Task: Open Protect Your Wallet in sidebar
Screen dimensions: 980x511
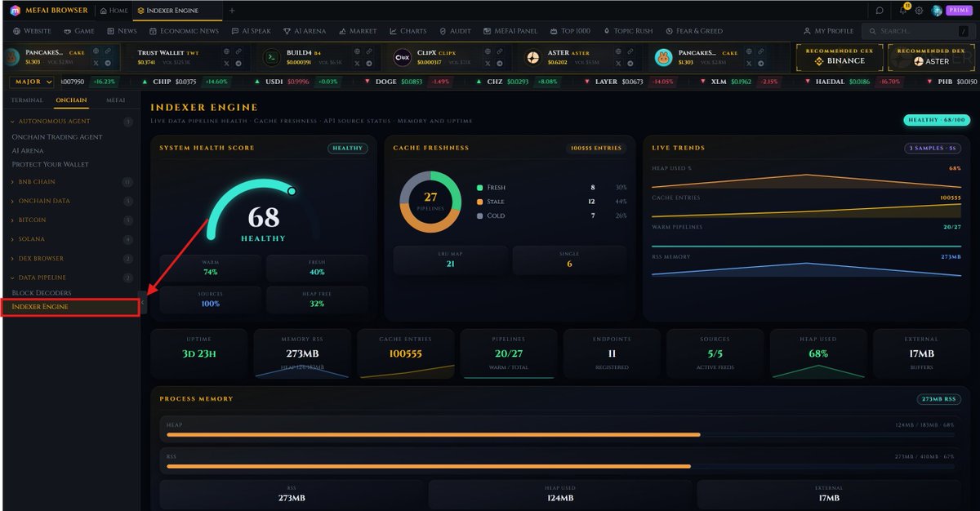Action: 51,164
